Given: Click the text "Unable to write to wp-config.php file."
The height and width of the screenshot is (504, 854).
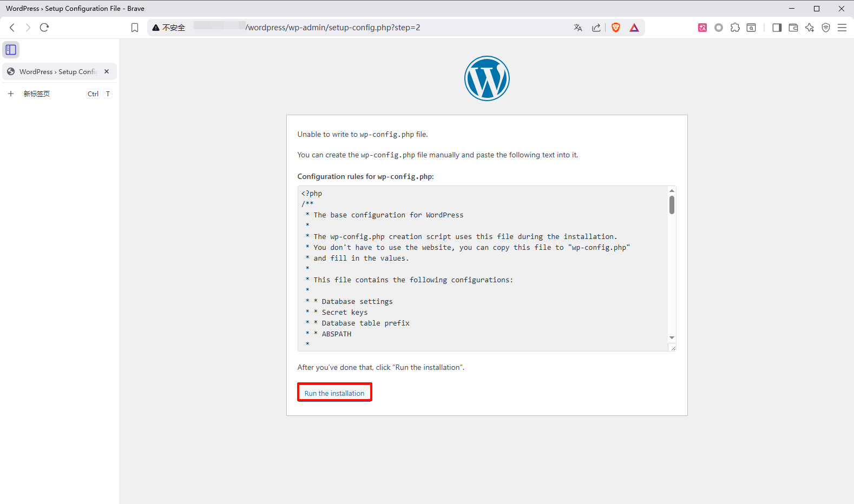Looking at the screenshot, I should (x=363, y=134).
